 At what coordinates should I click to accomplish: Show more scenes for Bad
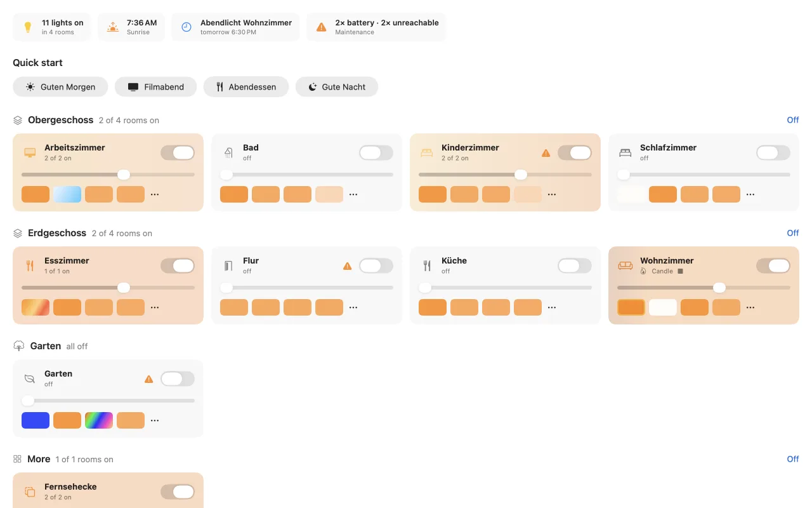[353, 194]
